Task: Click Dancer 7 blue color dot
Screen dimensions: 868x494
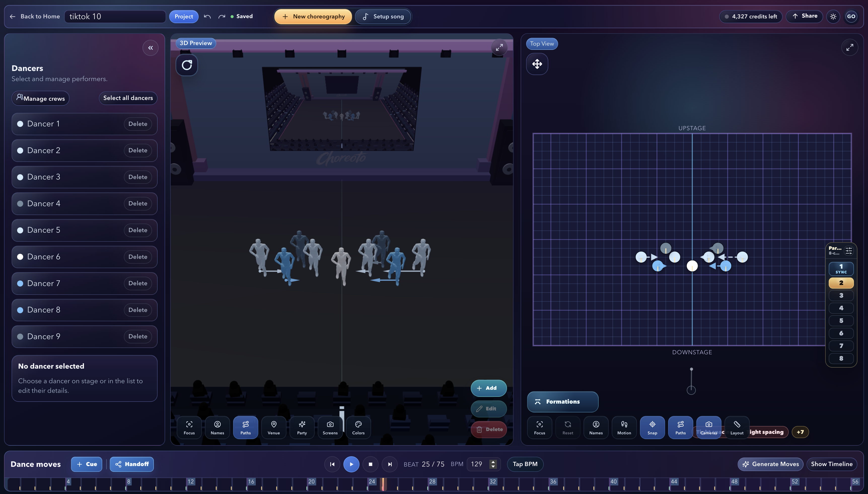Action: click(x=20, y=283)
